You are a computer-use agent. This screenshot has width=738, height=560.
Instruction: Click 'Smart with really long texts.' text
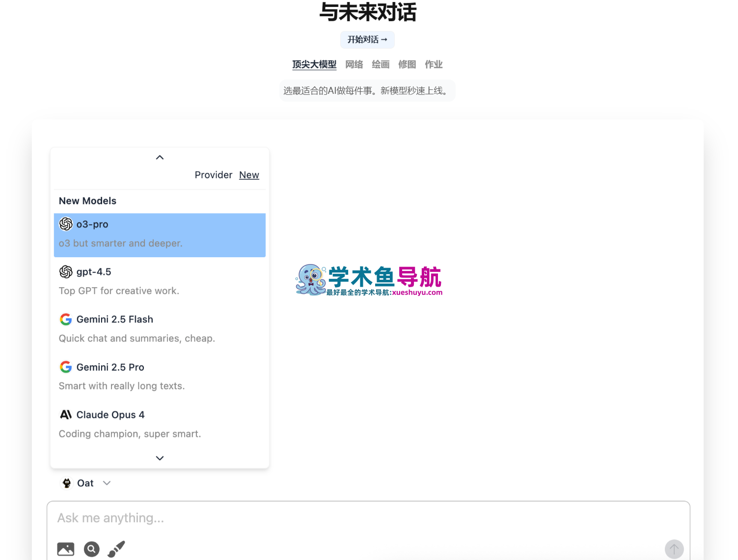(x=122, y=386)
